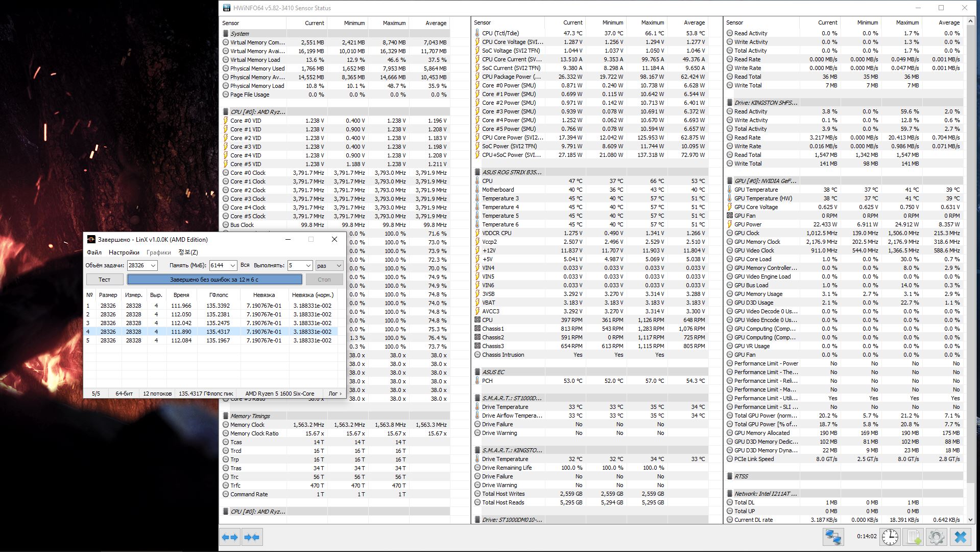Open the 정보(Z) menu in LinX
Screen dimensions: 980x552
[x=188, y=252]
